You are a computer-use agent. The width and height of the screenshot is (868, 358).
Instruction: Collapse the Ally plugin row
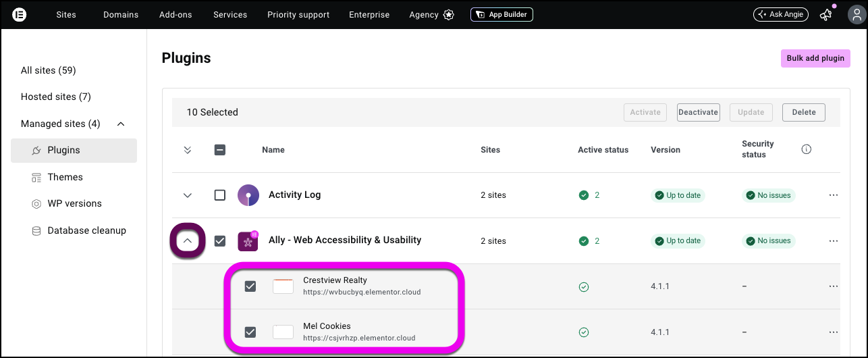tap(188, 240)
